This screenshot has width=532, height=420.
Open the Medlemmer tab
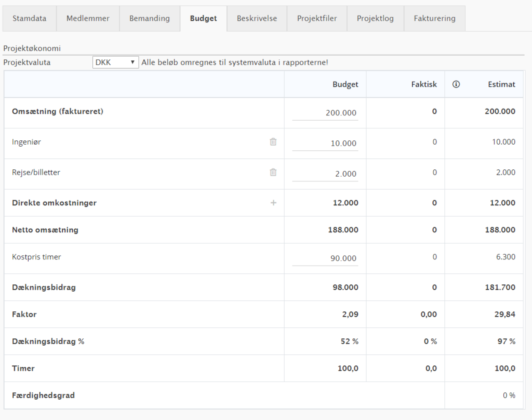point(88,19)
